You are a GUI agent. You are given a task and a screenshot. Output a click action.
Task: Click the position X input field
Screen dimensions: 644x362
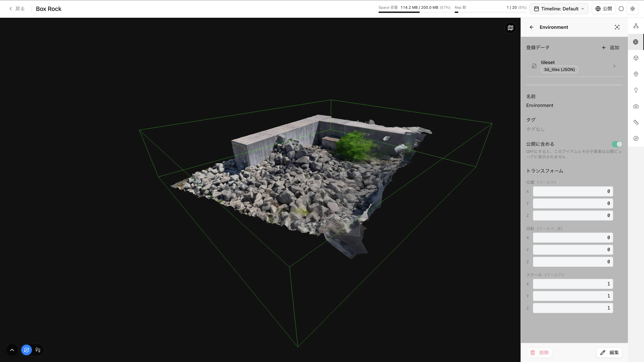click(x=573, y=191)
